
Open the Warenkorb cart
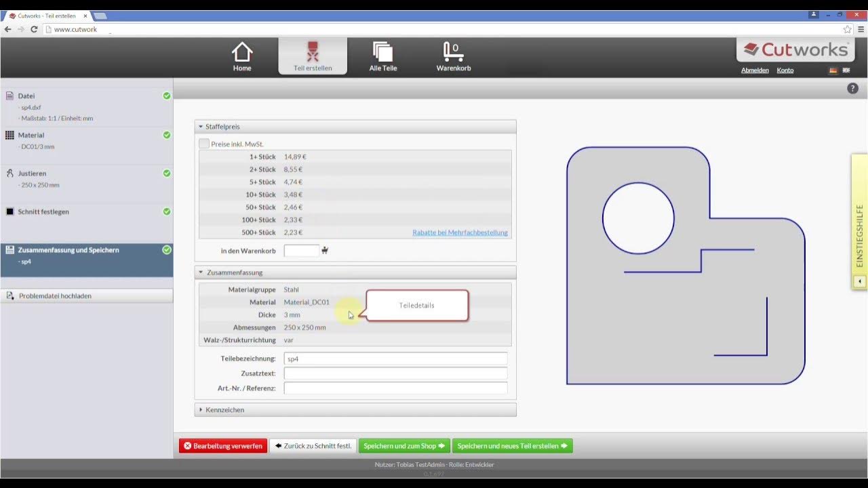tap(454, 57)
